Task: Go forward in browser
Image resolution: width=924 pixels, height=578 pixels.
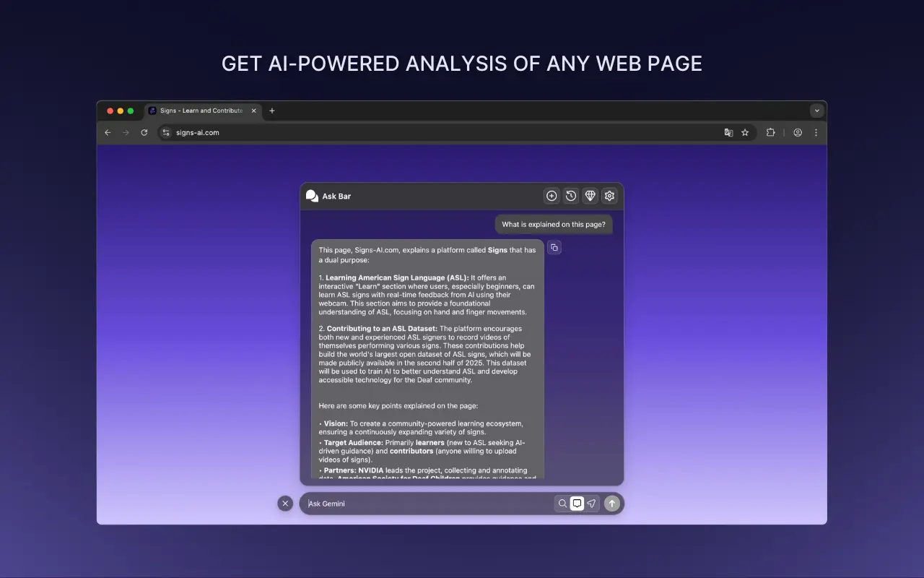Action: (126, 132)
